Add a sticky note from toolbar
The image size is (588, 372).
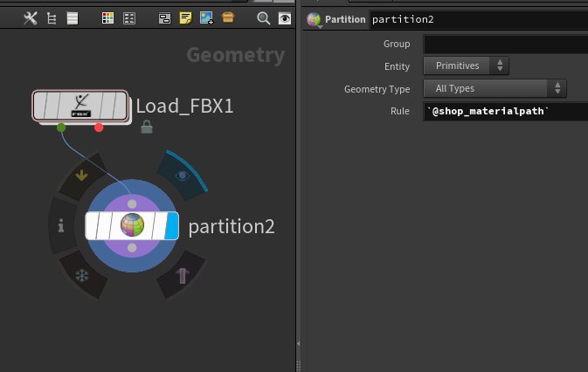click(x=185, y=18)
